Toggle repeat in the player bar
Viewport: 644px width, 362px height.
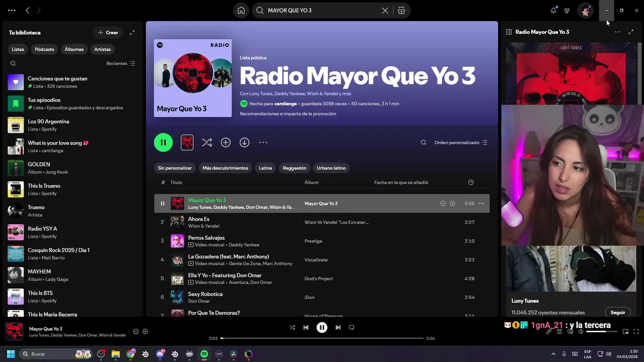point(352,327)
